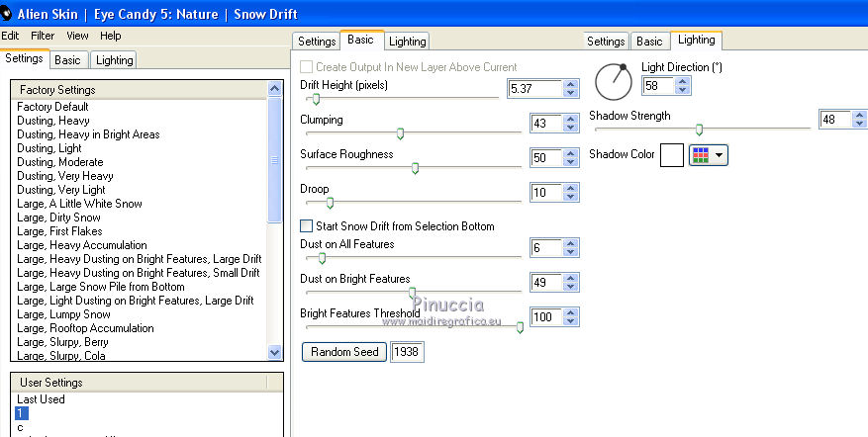868x437 pixels.
Task: Increase Droop value with up arrow
Action: coord(571,188)
